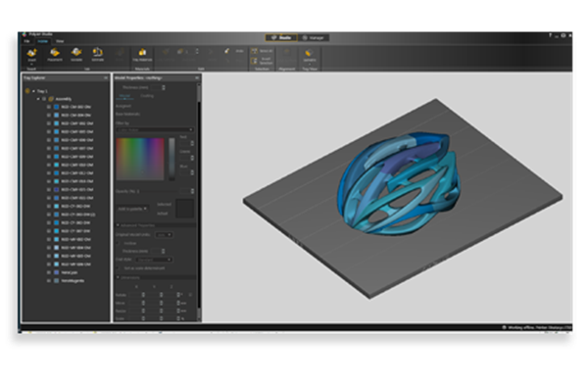The width and height of the screenshot is (588, 382).
Task: Click the Assembly node icon
Action: click(51, 99)
